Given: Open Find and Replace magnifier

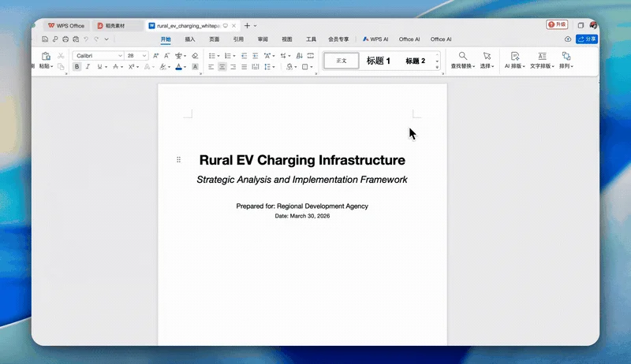Looking at the screenshot, I should 463,56.
